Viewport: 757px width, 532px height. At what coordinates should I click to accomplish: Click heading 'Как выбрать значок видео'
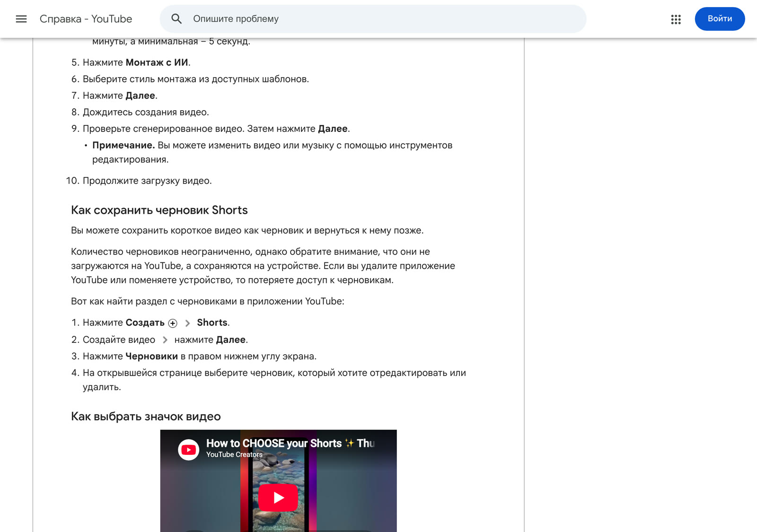point(146,416)
